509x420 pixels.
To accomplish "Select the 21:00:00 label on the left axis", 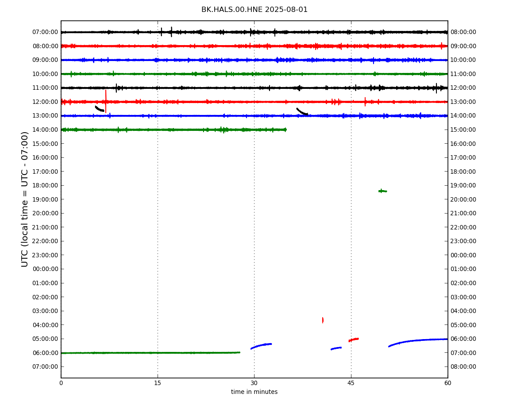I will 45,227.
